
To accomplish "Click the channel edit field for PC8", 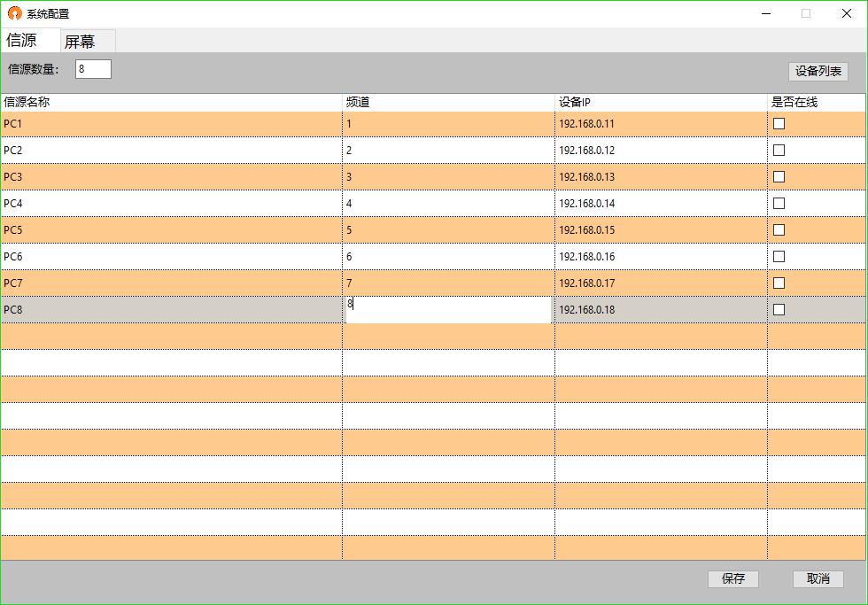I will 448,310.
